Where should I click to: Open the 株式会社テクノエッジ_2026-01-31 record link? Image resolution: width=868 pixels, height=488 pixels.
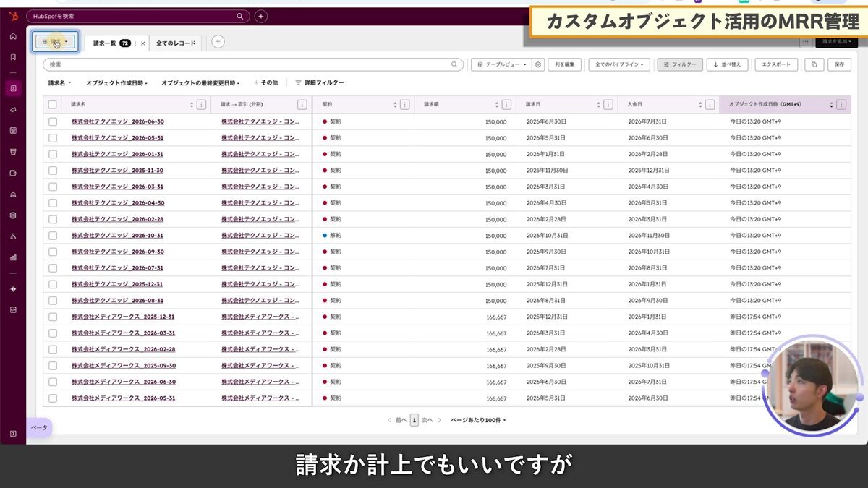(117, 153)
